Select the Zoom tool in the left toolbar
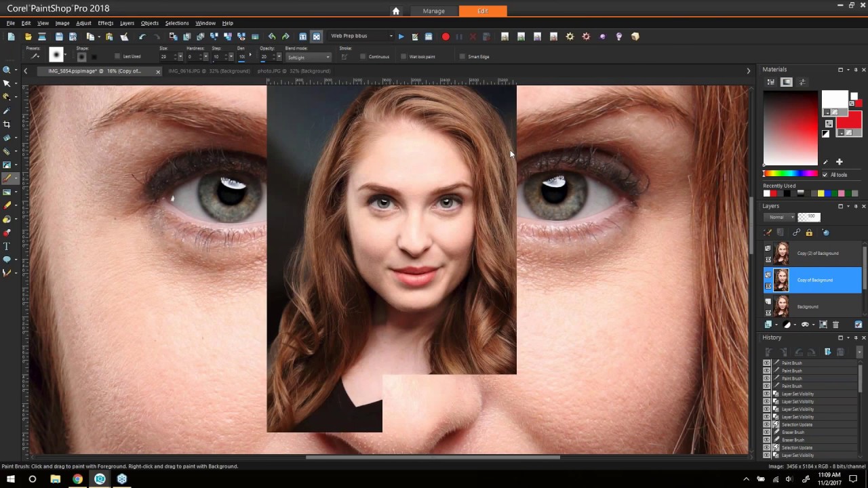Screen dimensions: 868x488 point(7,70)
